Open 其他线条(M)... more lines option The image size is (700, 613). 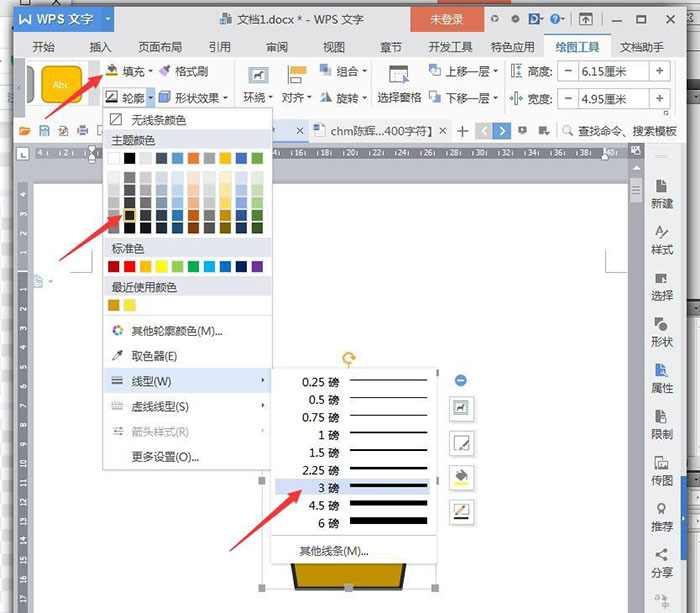pos(334,551)
